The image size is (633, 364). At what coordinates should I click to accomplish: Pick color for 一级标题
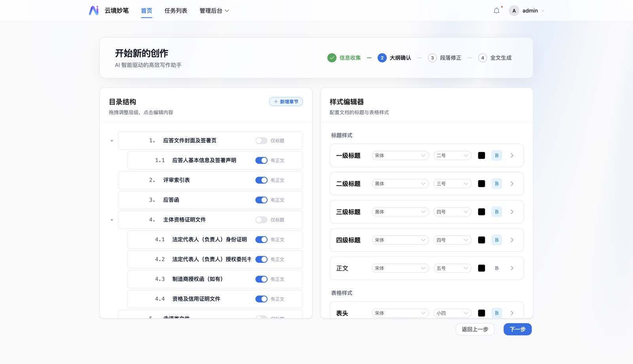coord(481,155)
